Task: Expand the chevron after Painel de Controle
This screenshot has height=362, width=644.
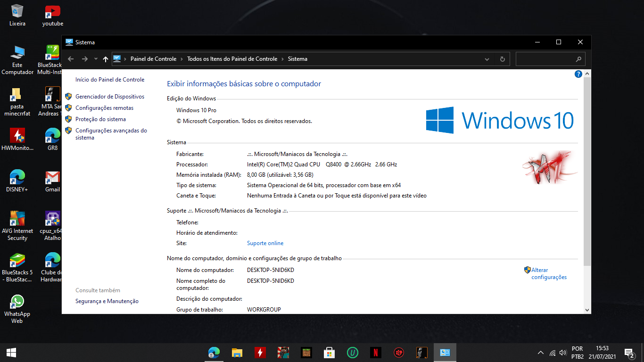Action: tap(182, 59)
